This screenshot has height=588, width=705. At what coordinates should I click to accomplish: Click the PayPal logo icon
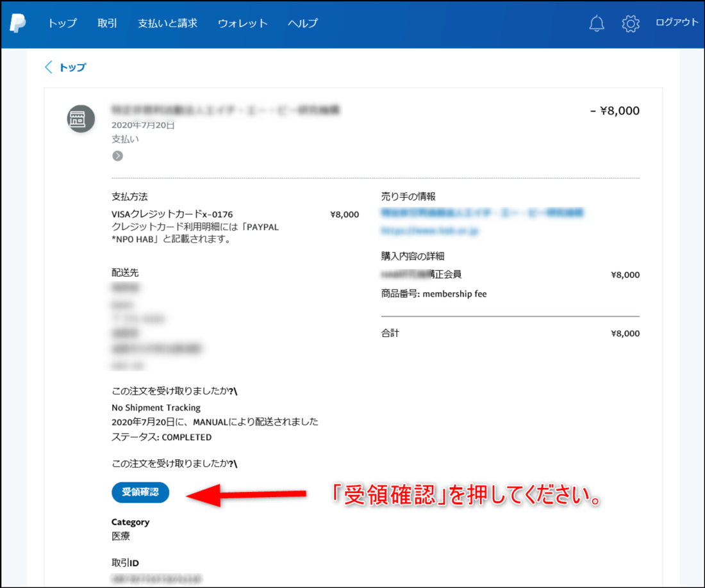[17, 23]
